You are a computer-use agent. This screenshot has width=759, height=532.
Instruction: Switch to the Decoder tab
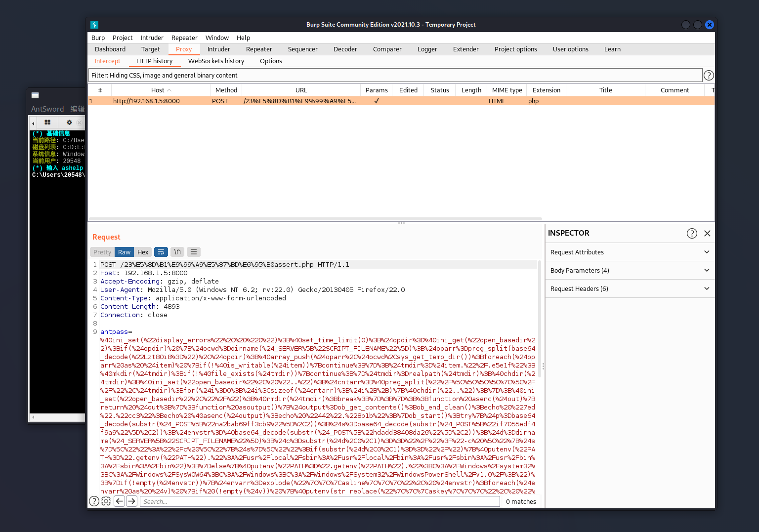(x=345, y=49)
